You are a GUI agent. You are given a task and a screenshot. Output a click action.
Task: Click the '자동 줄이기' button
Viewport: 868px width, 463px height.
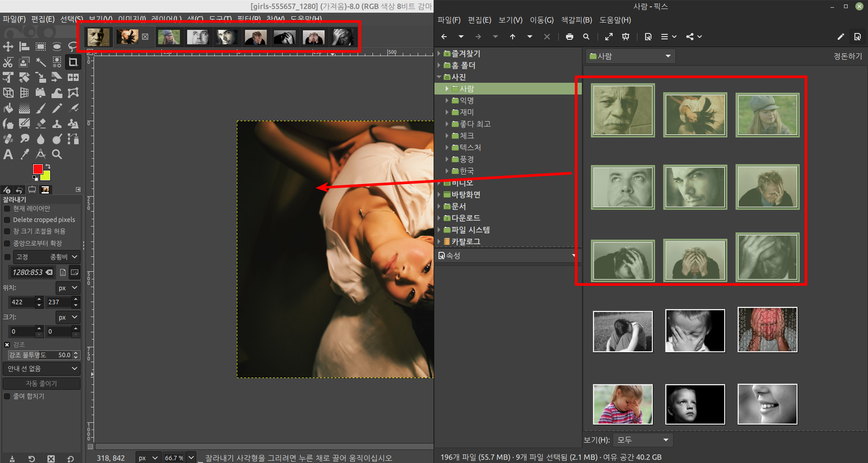[42, 383]
